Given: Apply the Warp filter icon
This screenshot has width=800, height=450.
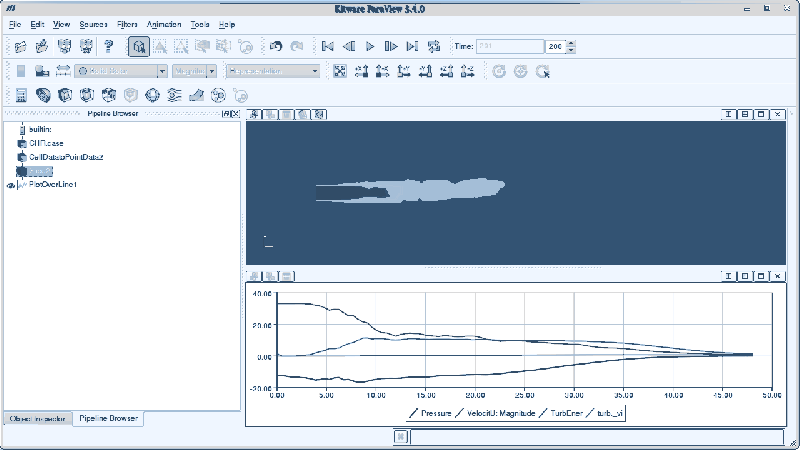Looking at the screenshot, I should pyautogui.click(x=196, y=95).
